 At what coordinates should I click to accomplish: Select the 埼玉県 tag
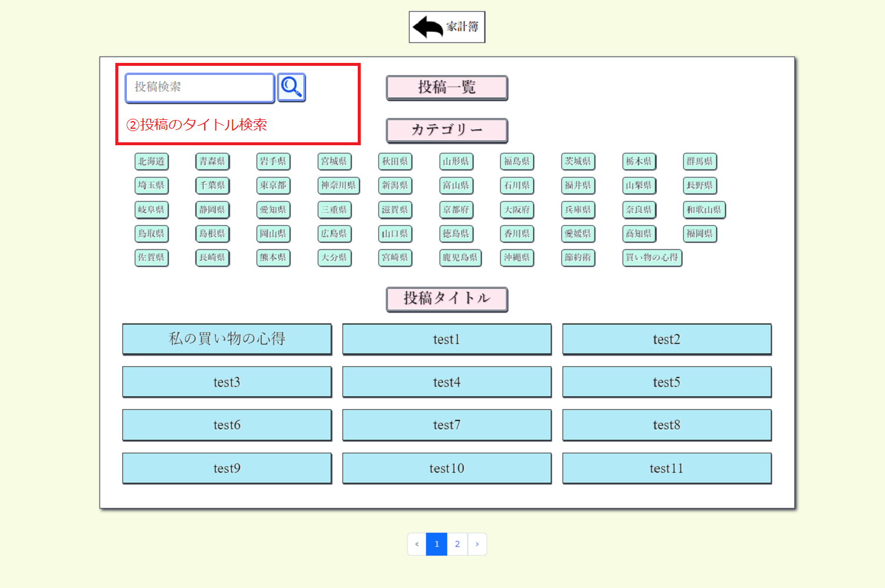152,186
